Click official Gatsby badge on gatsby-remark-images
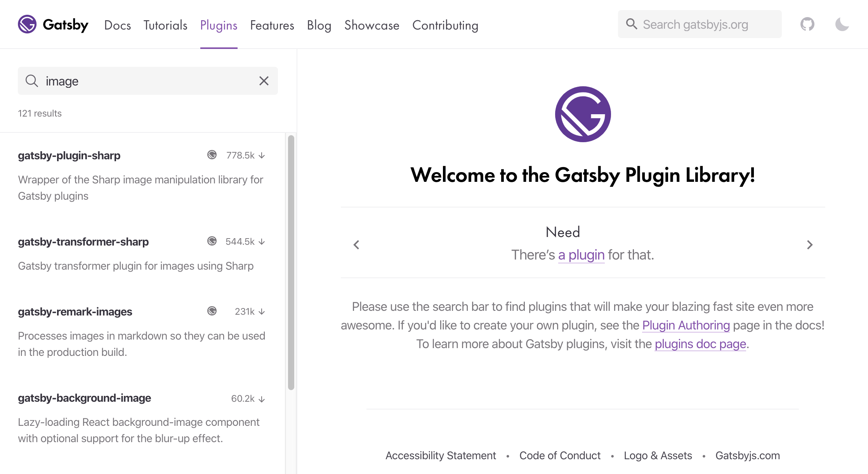The height and width of the screenshot is (474, 868). tap(212, 311)
